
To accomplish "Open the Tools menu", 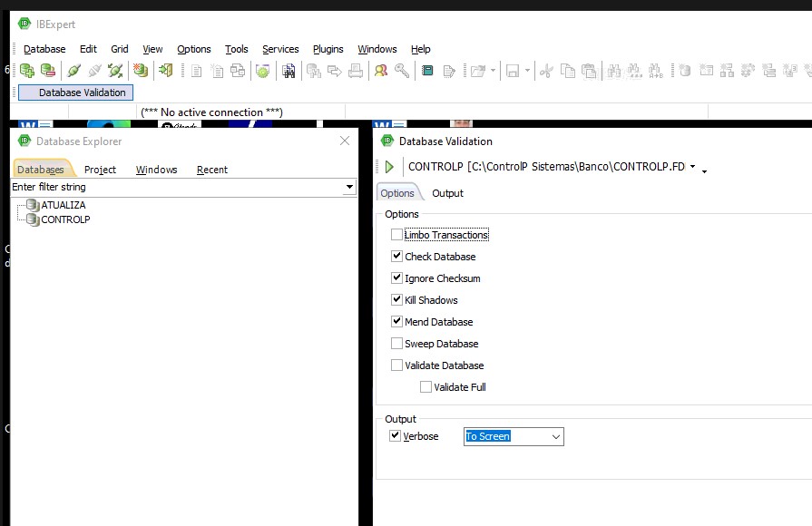I will coord(236,49).
